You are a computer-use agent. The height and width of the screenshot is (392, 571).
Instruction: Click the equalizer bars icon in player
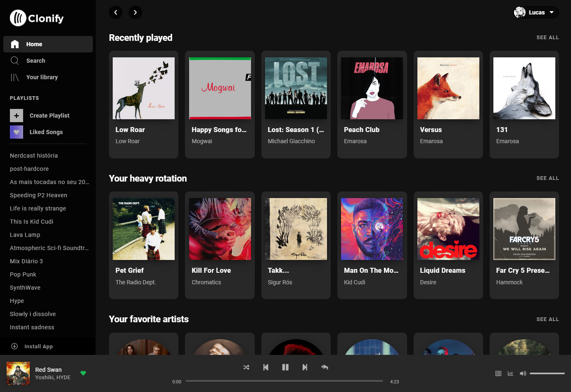click(510, 373)
